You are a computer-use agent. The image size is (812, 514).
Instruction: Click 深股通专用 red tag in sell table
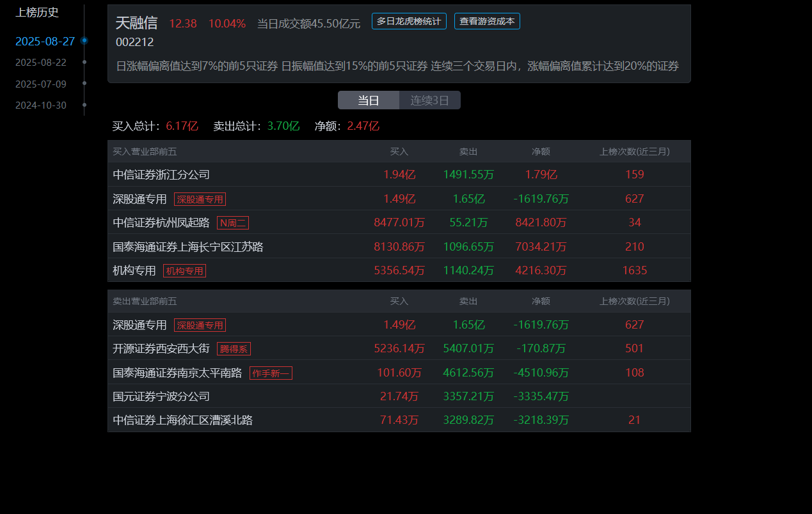(200, 325)
